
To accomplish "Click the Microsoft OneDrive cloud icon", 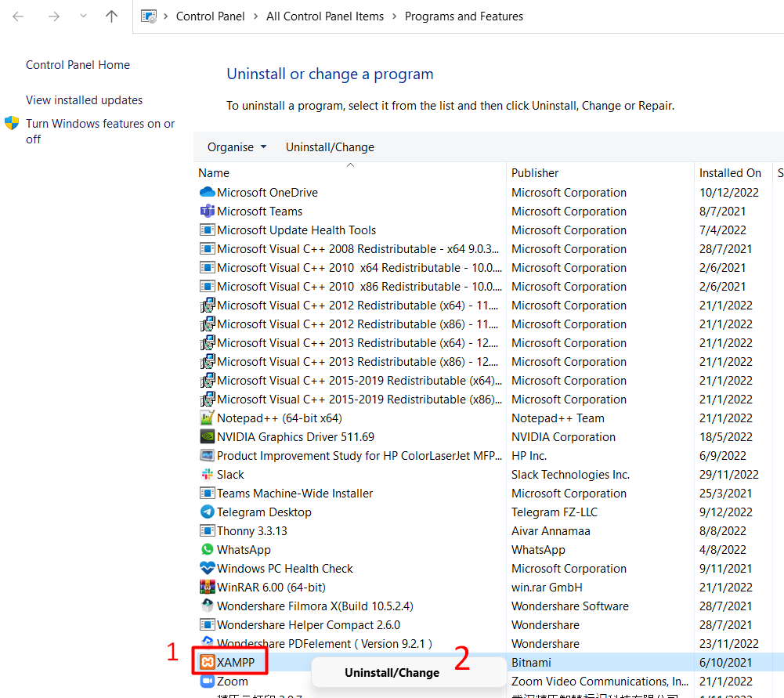I will [x=207, y=192].
